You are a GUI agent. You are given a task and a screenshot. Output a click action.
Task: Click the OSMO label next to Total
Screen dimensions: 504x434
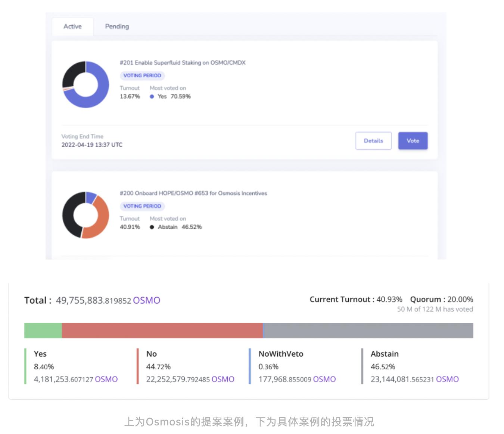click(x=146, y=300)
